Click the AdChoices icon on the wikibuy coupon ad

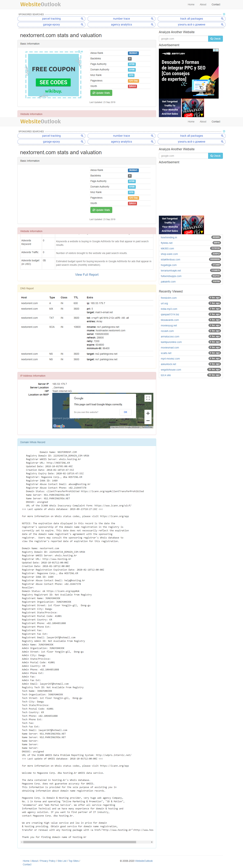[x=79, y=52]
